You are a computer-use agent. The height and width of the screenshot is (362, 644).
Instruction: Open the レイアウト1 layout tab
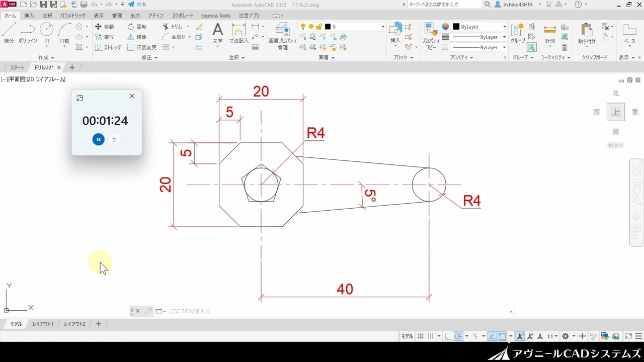pos(43,324)
